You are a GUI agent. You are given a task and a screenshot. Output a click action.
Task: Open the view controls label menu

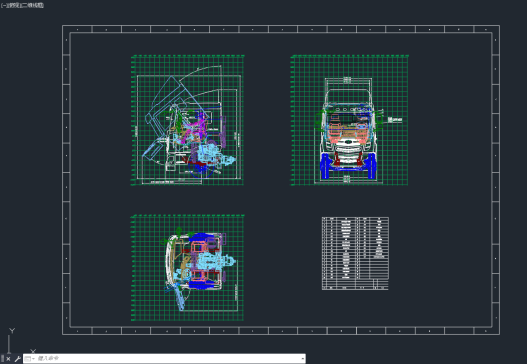13,5
